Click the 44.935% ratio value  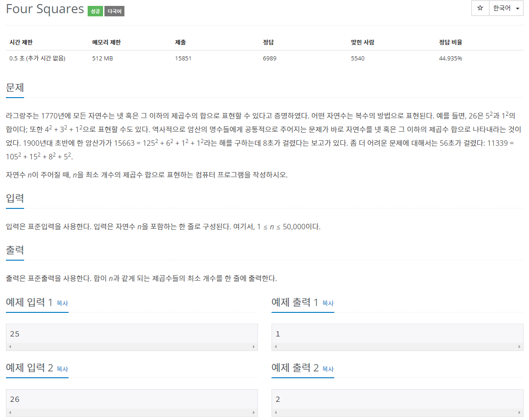tap(451, 59)
